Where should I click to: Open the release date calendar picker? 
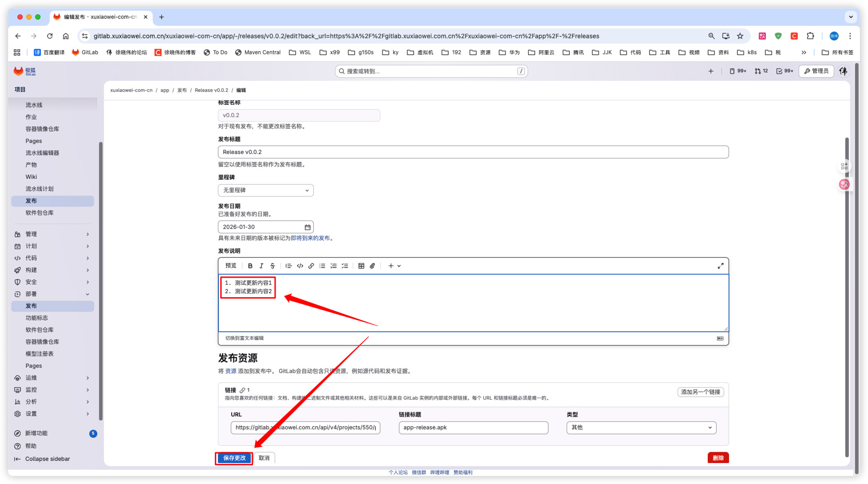coord(308,227)
